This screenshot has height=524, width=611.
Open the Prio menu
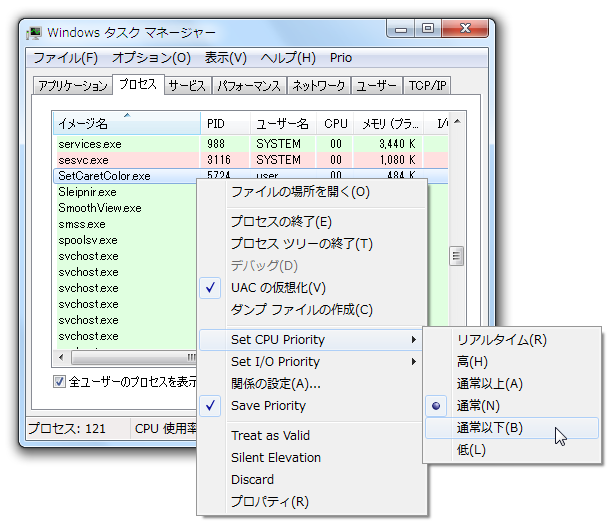pos(341,58)
